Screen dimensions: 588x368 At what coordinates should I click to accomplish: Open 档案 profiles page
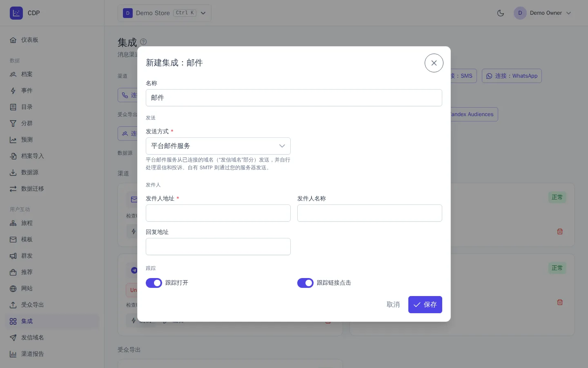click(52, 74)
